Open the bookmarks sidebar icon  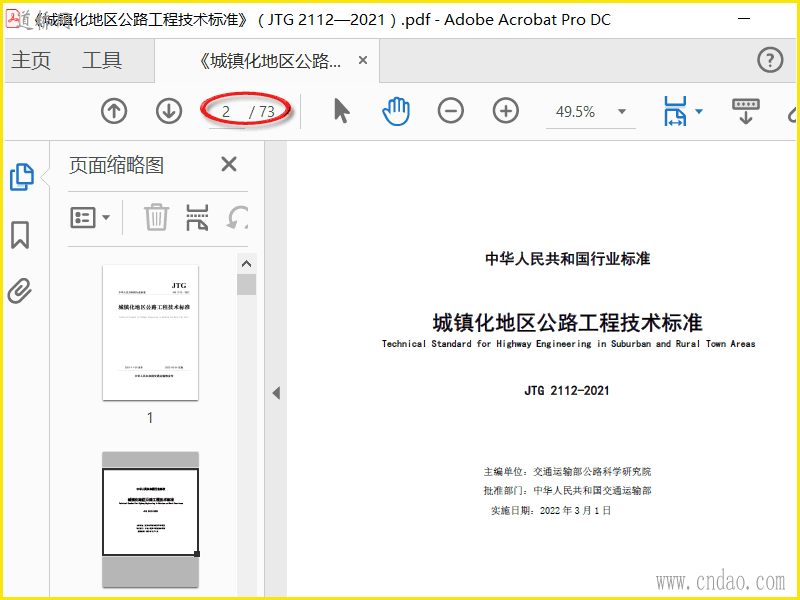(x=20, y=235)
